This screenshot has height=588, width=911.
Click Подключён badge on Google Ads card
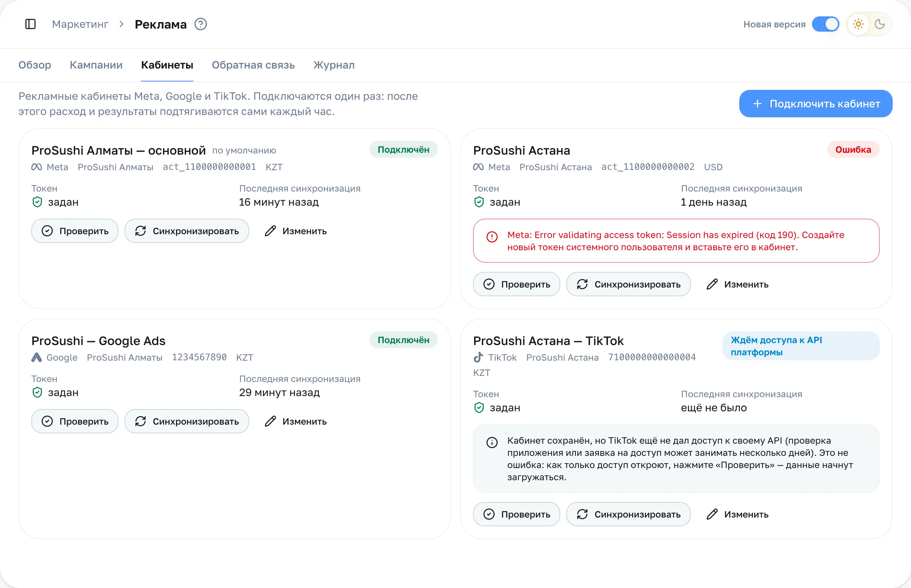click(404, 340)
